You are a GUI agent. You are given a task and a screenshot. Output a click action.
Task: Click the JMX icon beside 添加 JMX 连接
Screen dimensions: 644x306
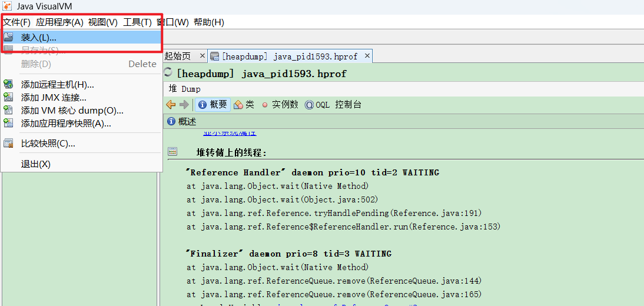8,98
